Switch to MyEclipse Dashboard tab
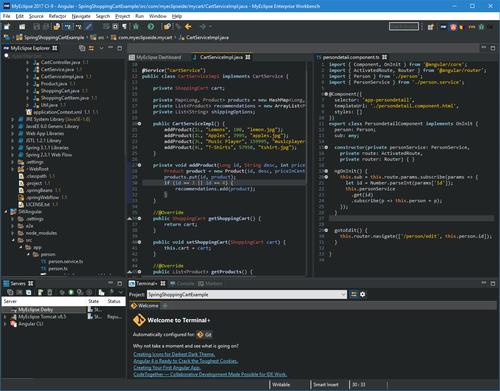Viewport: 500px width, 391px height. click(155, 57)
